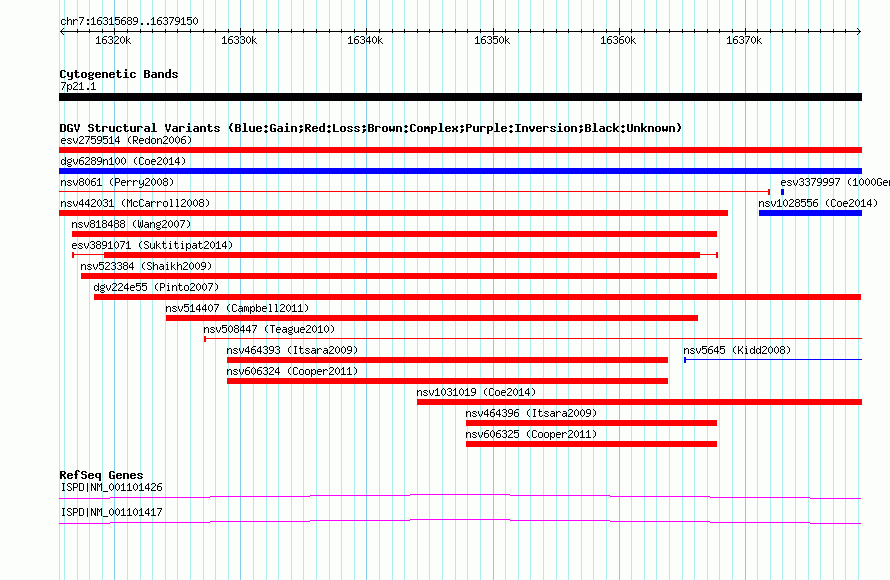Open nsv514407 (Campbell2011) variant
This screenshot has height=580, width=890.
(x=237, y=308)
